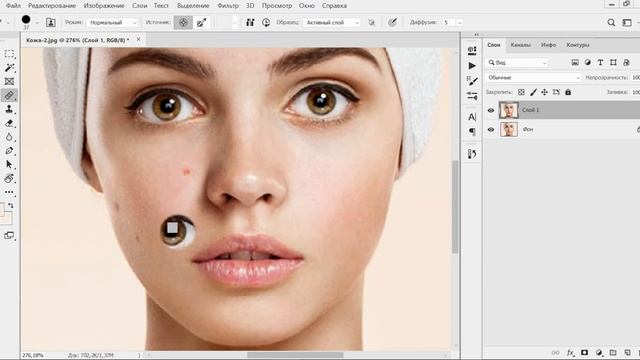Open the Редактирование menu
The image size is (640, 360).
52,6
